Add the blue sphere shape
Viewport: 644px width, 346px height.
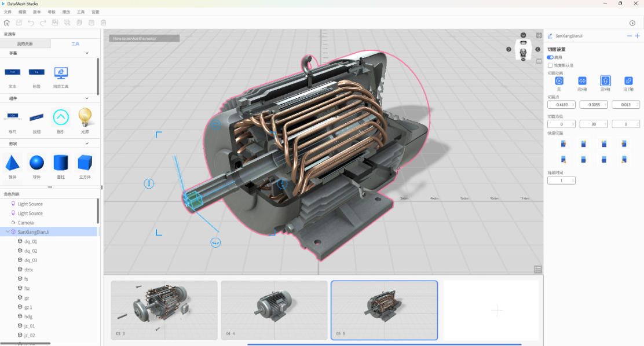pyautogui.click(x=36, y=163)
